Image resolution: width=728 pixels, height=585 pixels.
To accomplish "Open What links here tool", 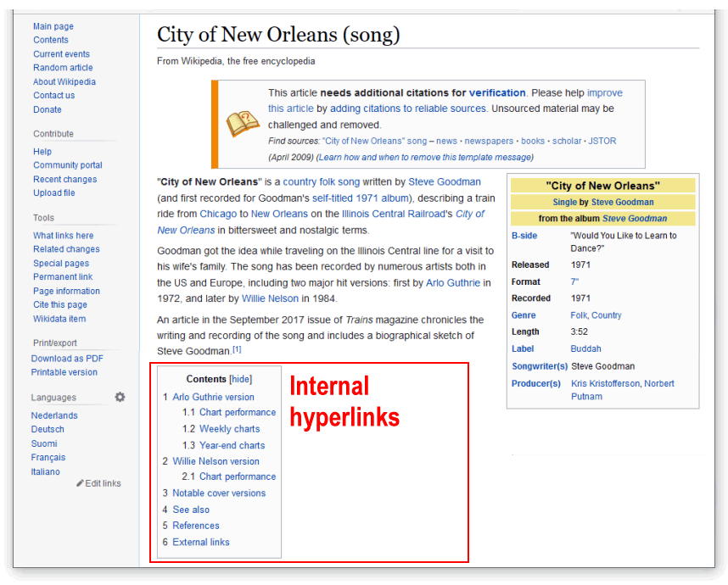I will click(x=63, y=236).
